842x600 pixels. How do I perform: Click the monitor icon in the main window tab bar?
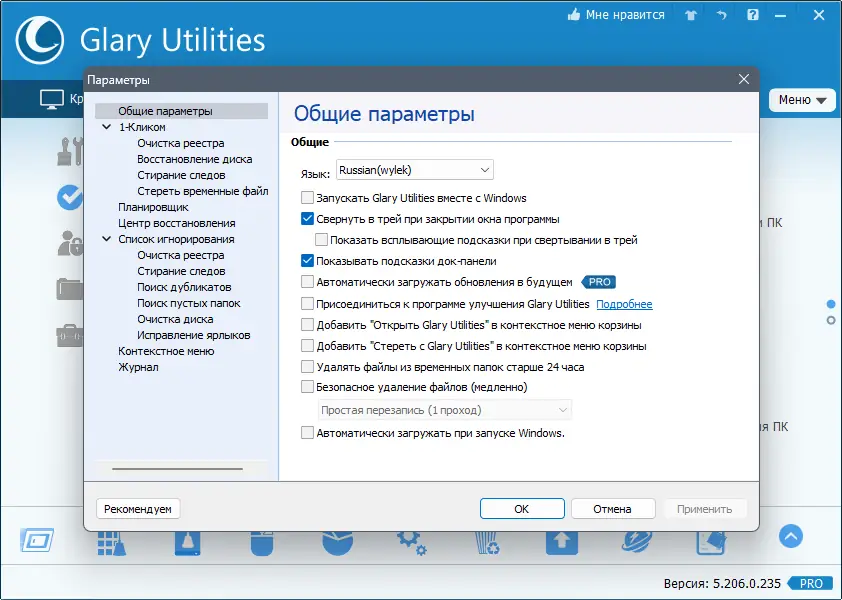click(x=52, y=99)
